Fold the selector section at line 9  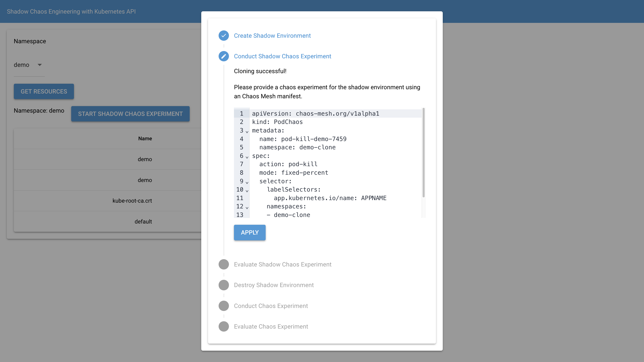(x=247, y=183)
